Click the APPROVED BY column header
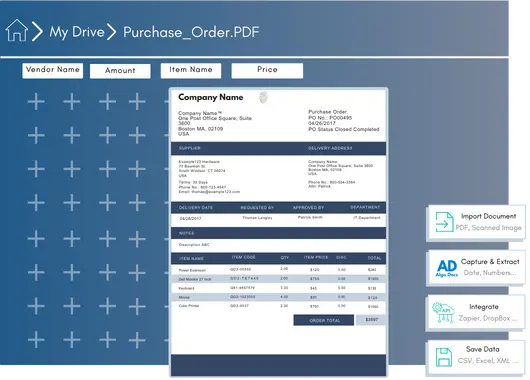The height and width of the screenshot is (380, 530). pyautogui.click(x=308, y=207)
